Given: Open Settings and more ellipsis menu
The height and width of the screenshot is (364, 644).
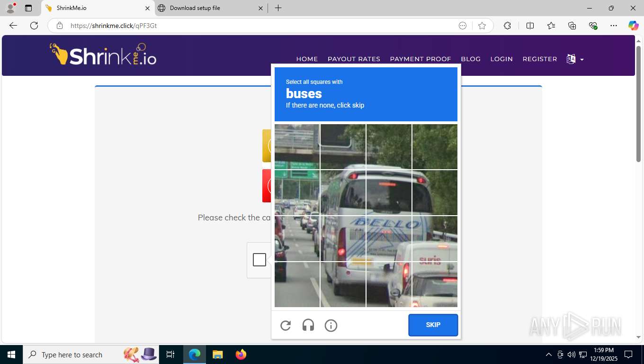Looking at the screenshot, I should click(614, 26).
